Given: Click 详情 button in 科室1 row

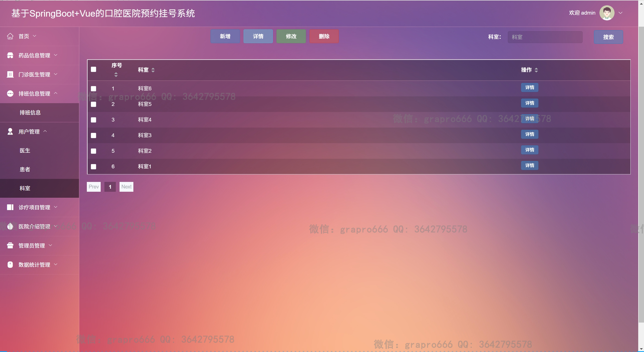Looking at the screenshot, I should (x=529, y=166).
